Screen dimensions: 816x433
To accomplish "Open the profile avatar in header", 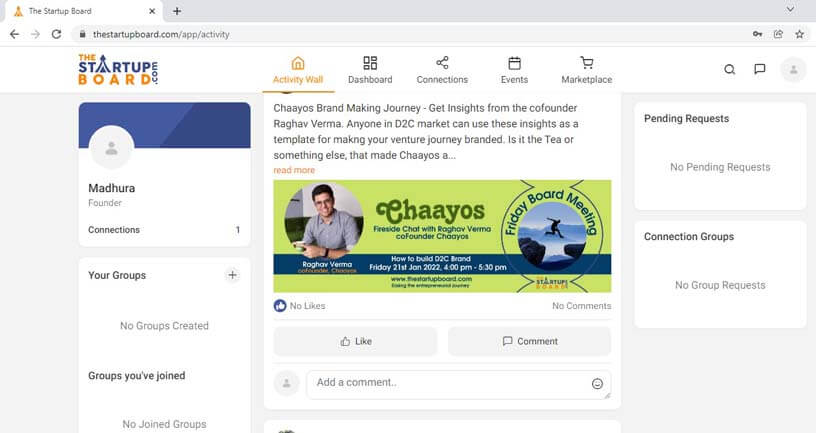I will (793, 69).
